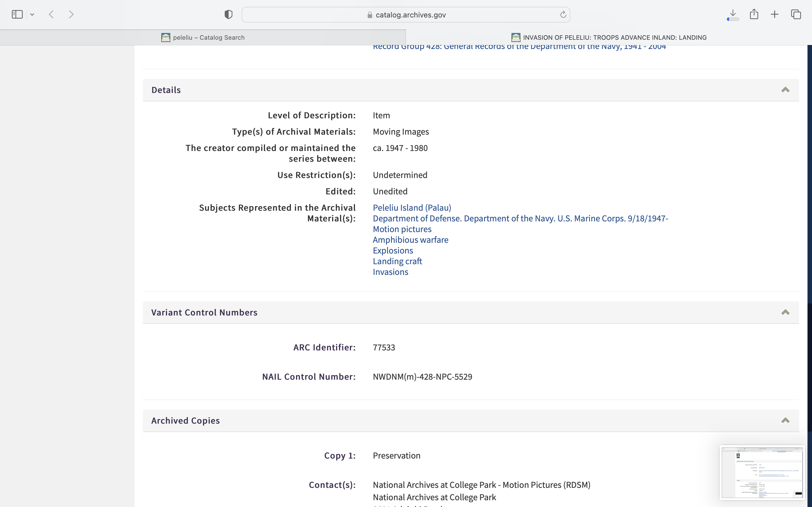Open sidebar options dropdown chevron
The width and height of the screenshot is (812, 507).
point(32,14)
